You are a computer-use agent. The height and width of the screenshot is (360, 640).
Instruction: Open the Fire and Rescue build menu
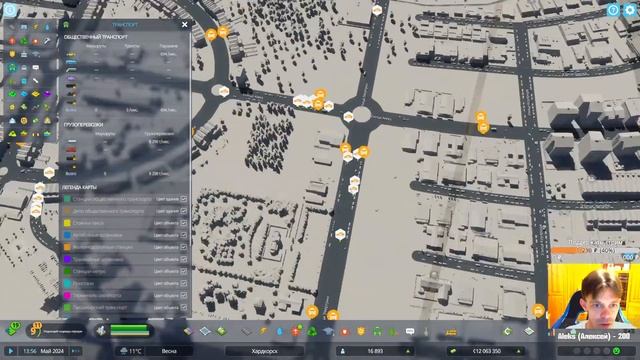[345, 331]
